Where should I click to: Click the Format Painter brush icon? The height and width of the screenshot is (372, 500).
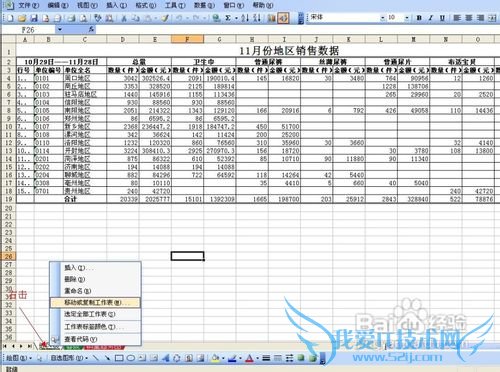coord(165,18)
